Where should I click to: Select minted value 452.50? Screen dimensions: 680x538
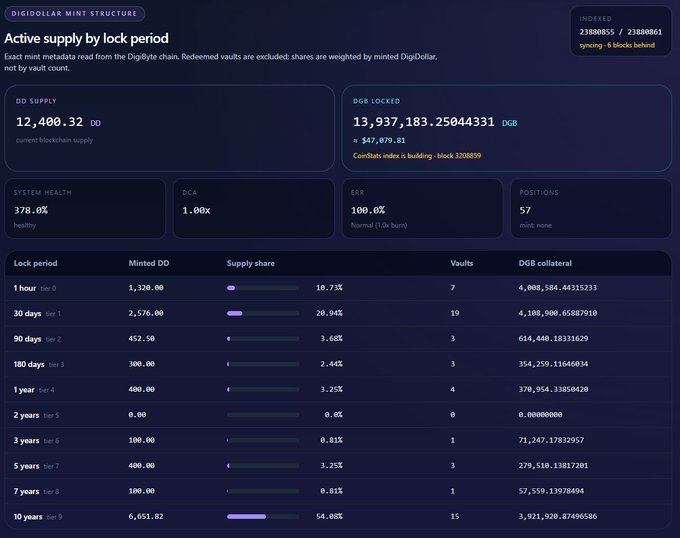pos(141,338)
